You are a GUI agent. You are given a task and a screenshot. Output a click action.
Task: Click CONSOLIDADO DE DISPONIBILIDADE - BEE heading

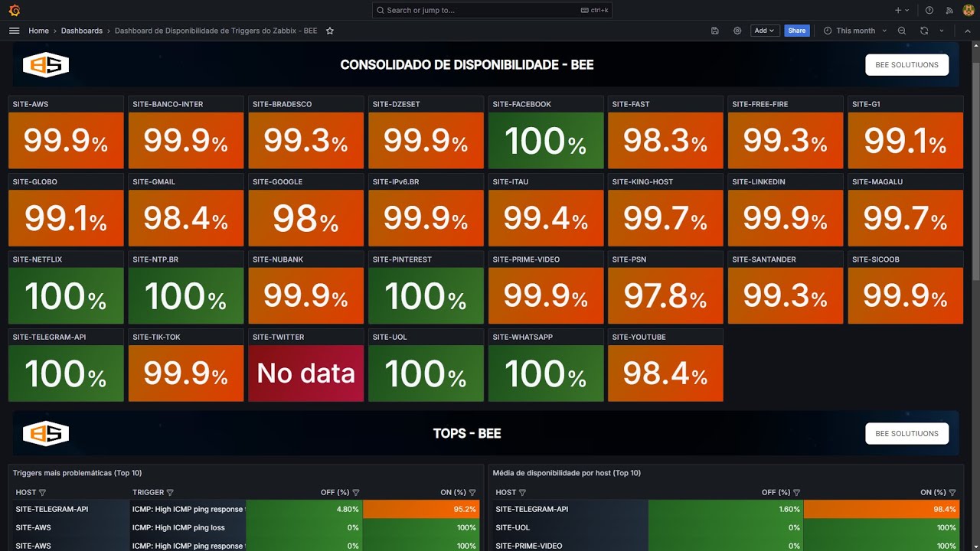coord(467,65)
